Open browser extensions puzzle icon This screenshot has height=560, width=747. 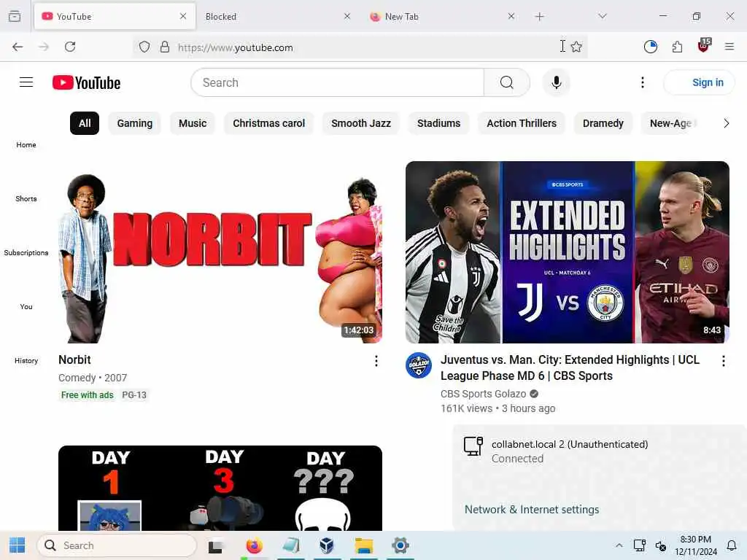[x=677, y=47]
